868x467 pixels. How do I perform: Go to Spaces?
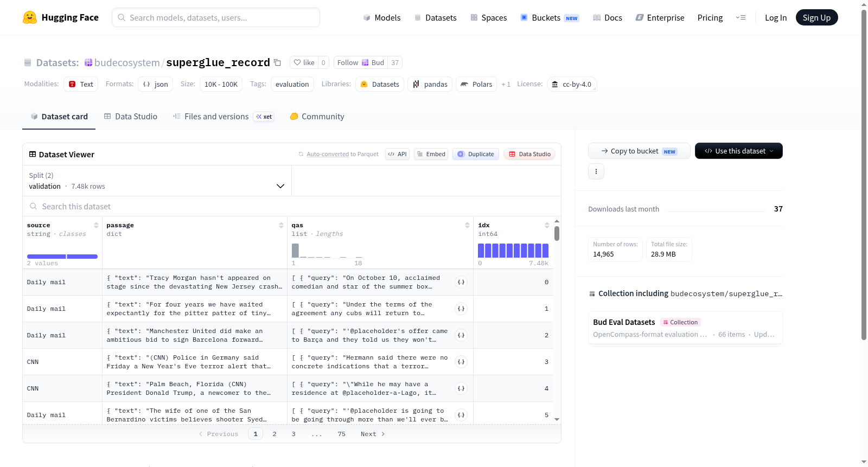pyautogui.click(x=488, y=17)
